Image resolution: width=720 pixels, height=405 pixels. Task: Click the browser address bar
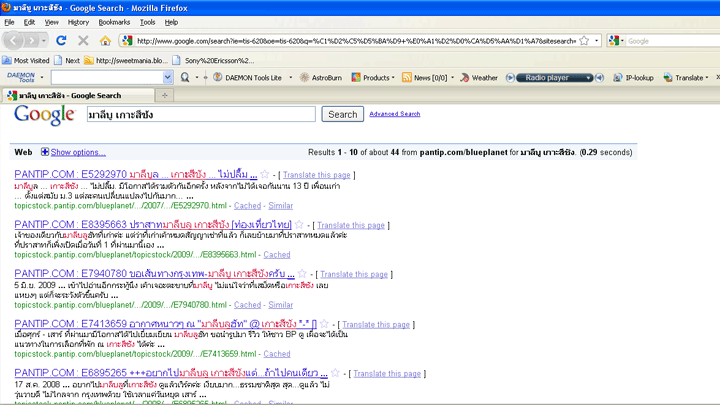tap(356, 41)
